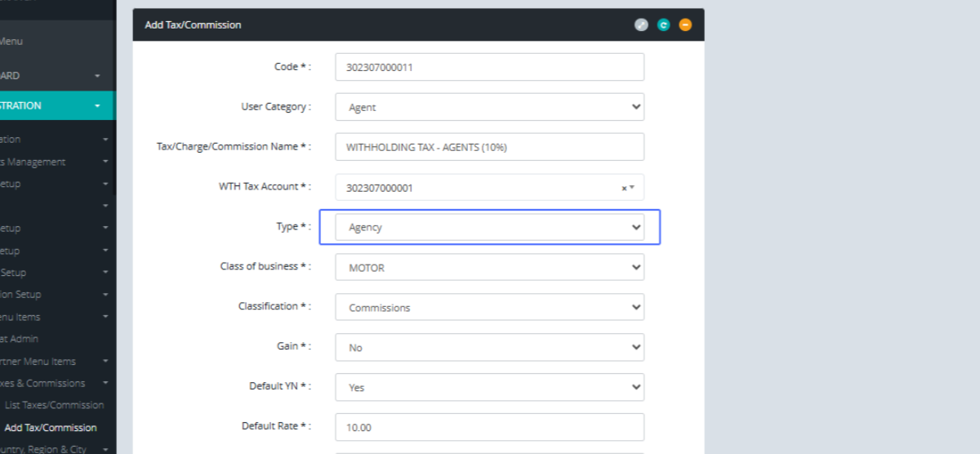The width and height of the screenshot is (980, 454).
Task: Click the Code input field
Action: click(x=489, y=67)
